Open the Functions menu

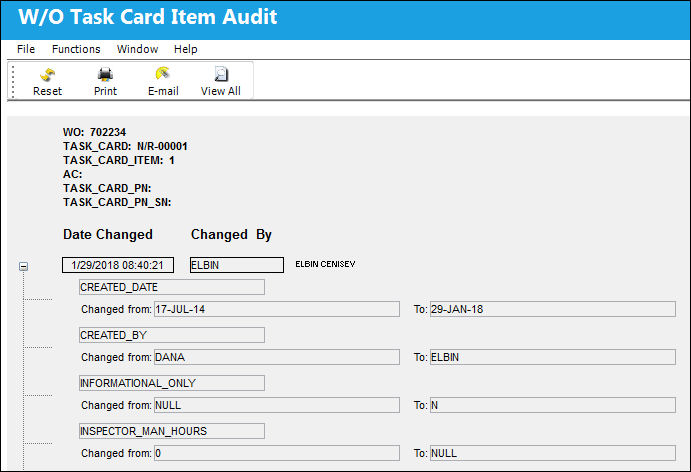click(x=76, y=49)
